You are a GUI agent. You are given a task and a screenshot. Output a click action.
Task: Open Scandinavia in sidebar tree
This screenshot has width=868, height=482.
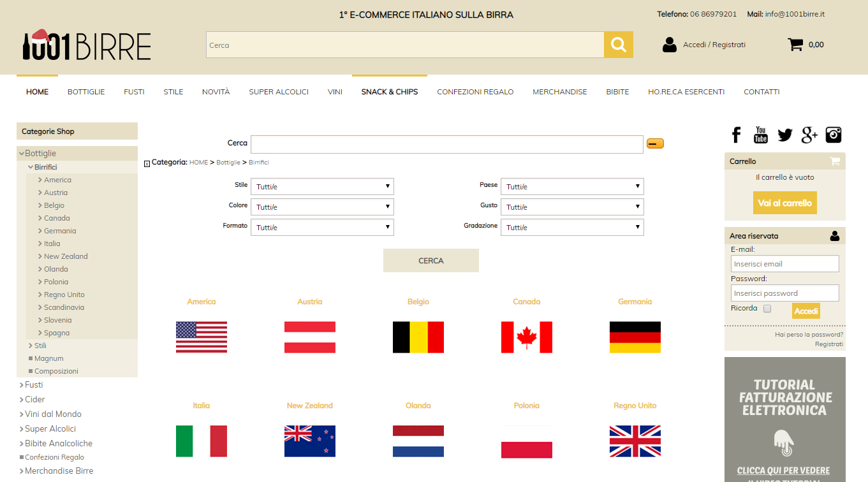point(64,307)
